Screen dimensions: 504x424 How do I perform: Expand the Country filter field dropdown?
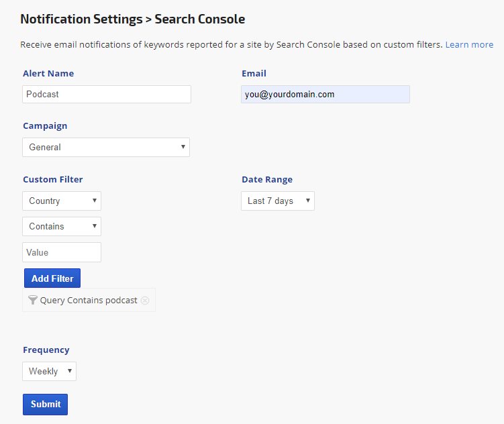click(x=62, y=201)
